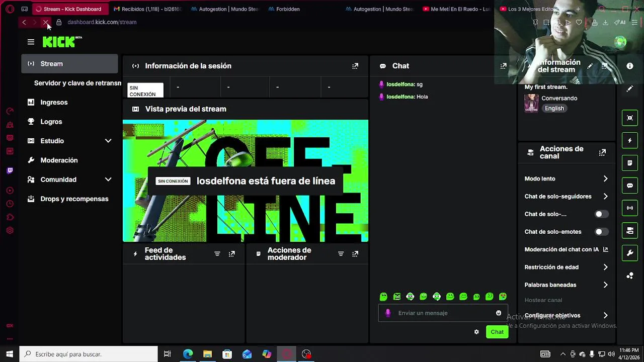This screenshot has width=644, height=362.
Task: Insert the last emote with red heart eyes
Action: pyautogui.click(x=503, y=297)
